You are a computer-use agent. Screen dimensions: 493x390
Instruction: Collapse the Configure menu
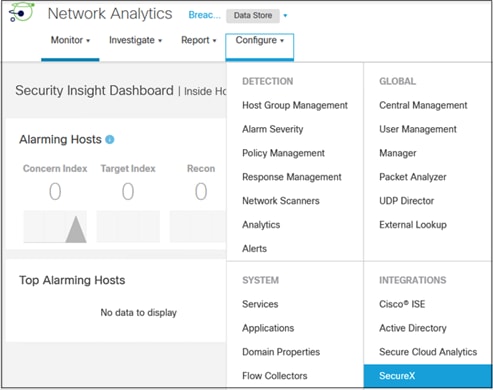pos(260,40)
